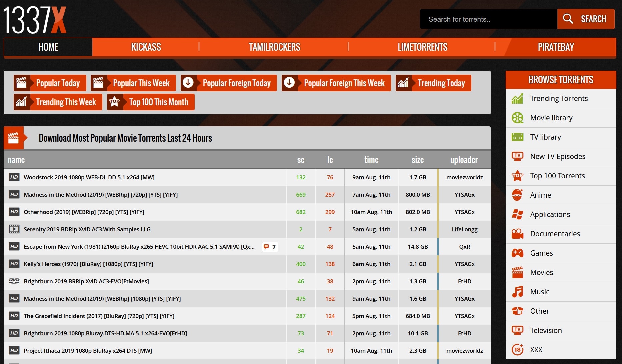Click the star TOP icon on Top 100 This Month
The image size is (622, 364).
pyautogui.click(x=114, y=101)
